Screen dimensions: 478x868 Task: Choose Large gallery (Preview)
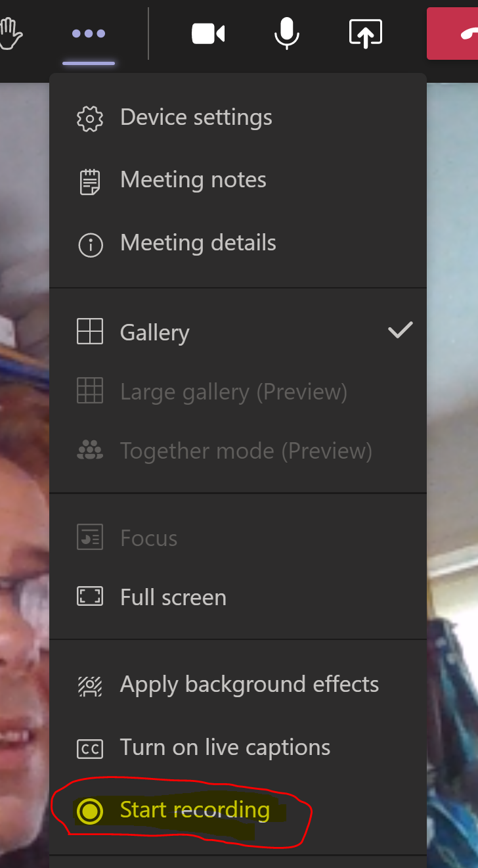point(238,392)
